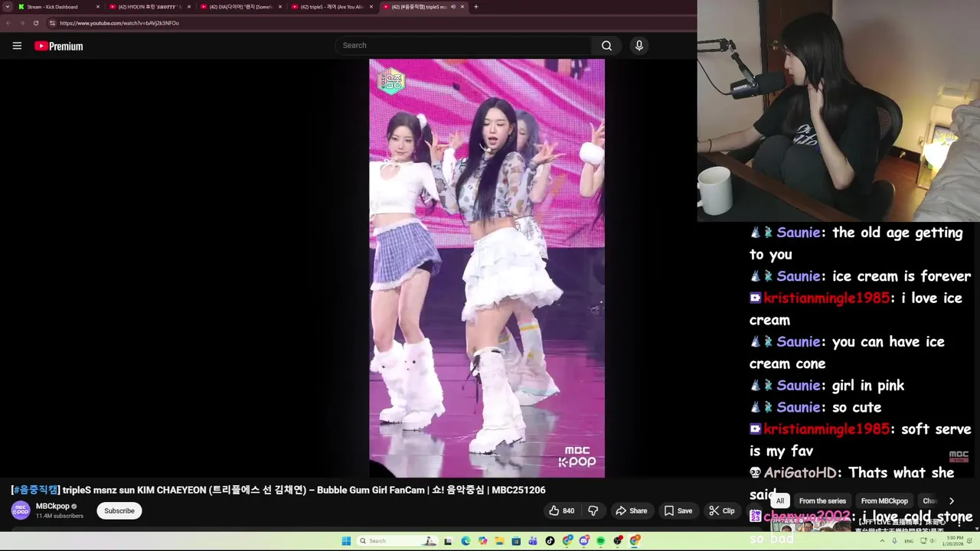This screenshot has height=551, width=980.
Task: Click the related video thumbnail below chips
Action: tap(812, 525)
